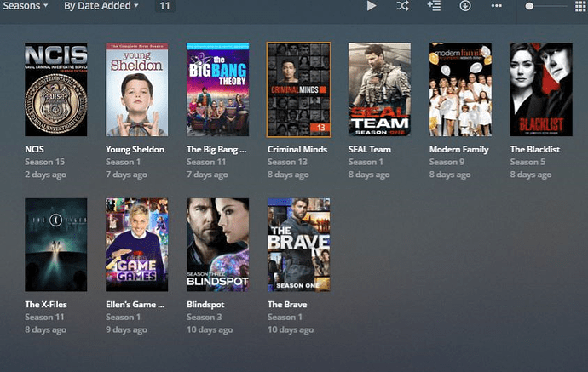The image size is (588, 372).
Task: Click the NCIS title link
Action: pyautogui.click(x=34, y=149)
